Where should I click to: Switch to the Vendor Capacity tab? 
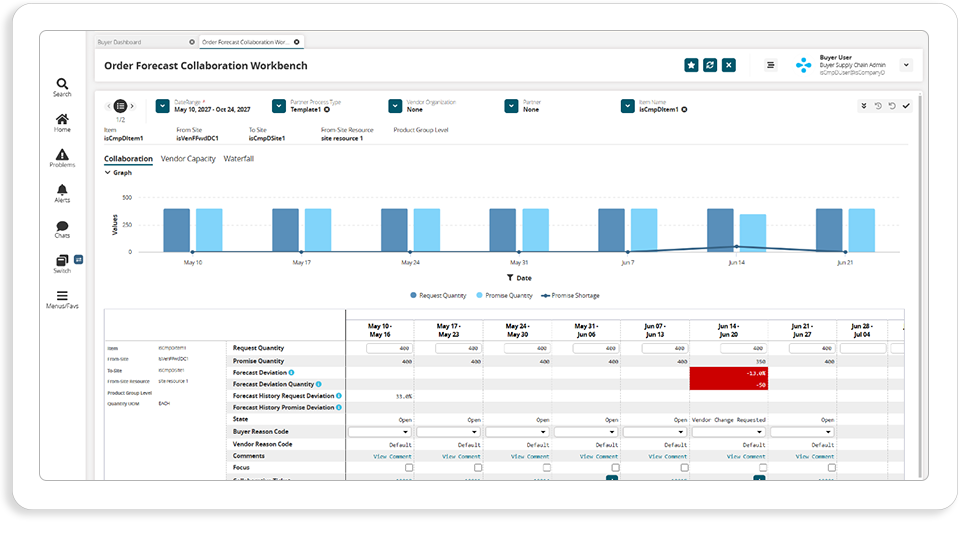coord(188,159)
